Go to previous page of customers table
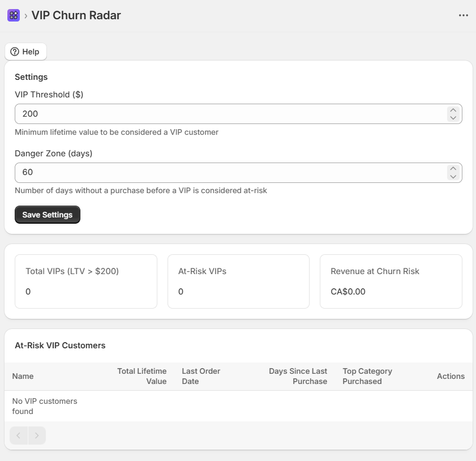The width and height of the screenshot is (476, 461). [x=19, y=436]
